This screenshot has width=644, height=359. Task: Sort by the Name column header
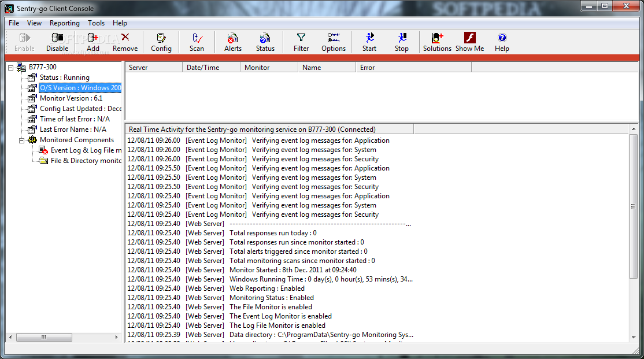point(327,68)
